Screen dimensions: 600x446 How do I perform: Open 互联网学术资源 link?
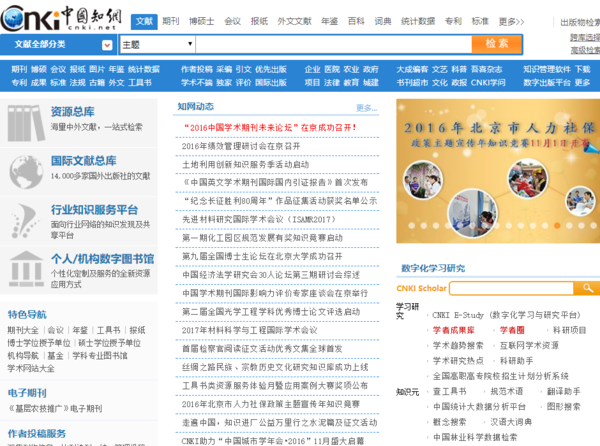click(529, 345)
